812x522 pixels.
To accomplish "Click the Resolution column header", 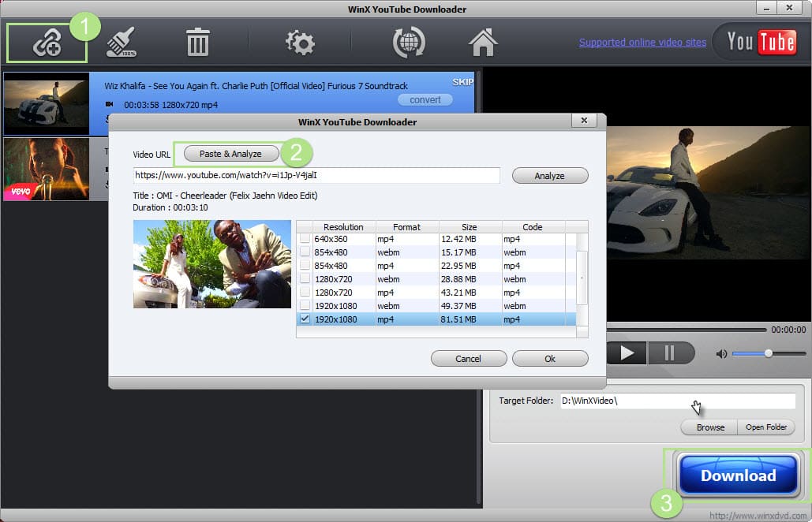I will (344, 226).
